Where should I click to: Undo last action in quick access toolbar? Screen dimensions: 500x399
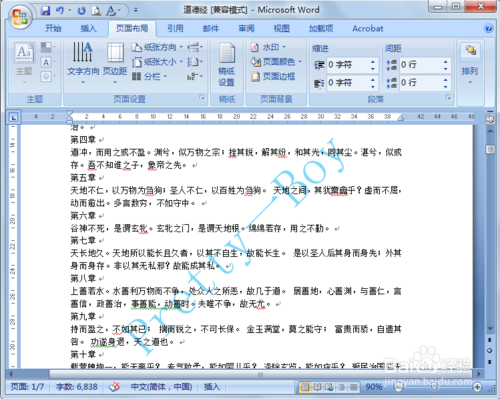[x=60, y=11]
